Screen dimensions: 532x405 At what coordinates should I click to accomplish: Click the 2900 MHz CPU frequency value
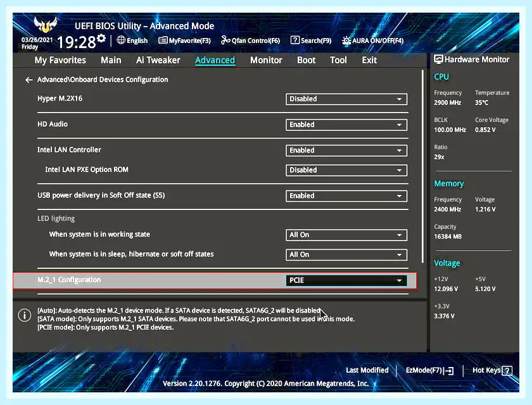[448, 103]
